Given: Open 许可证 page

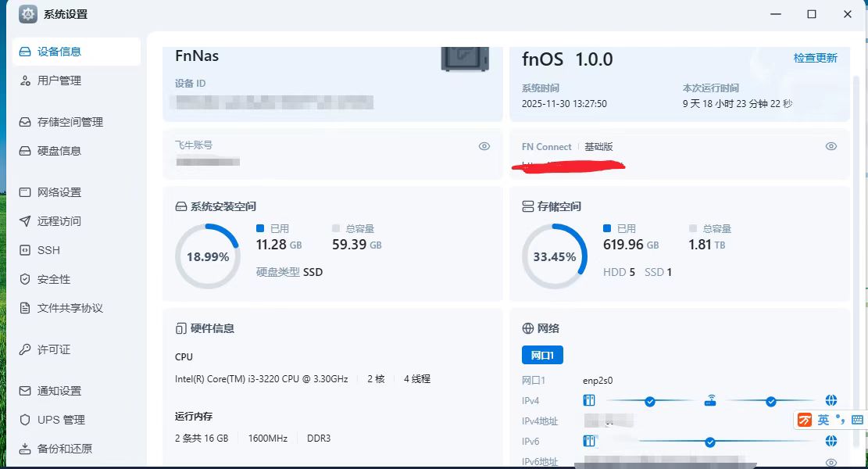Looking at the screenshot, I should point(77,349).
